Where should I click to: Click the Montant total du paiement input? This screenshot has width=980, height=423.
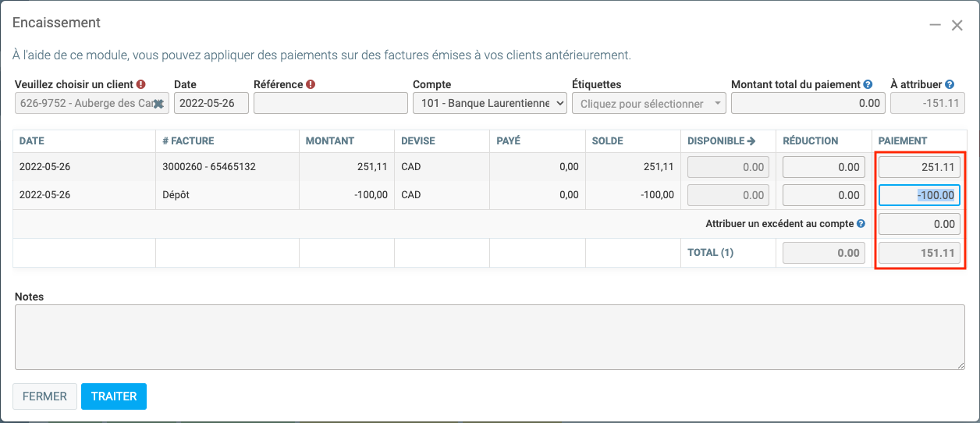tap(808, 103)
